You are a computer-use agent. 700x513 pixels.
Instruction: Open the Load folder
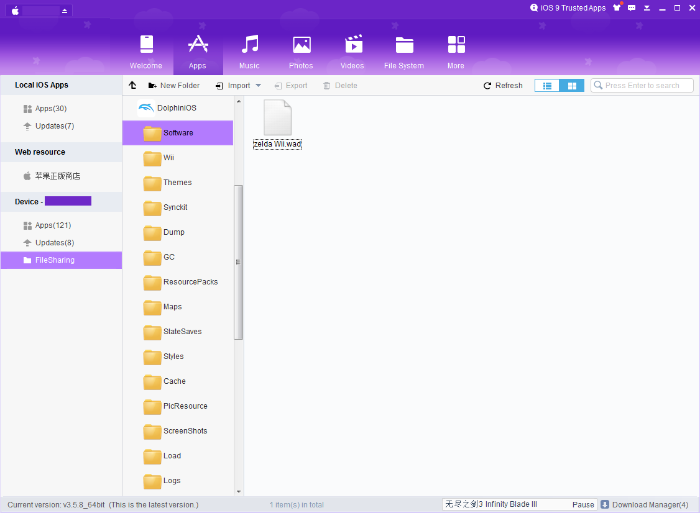click(x=178, y=456)
